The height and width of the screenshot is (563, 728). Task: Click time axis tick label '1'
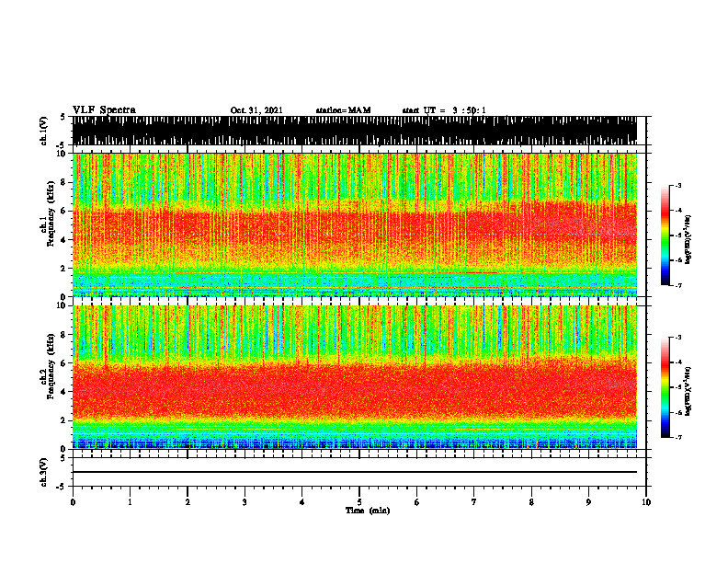tap(130, 502)
